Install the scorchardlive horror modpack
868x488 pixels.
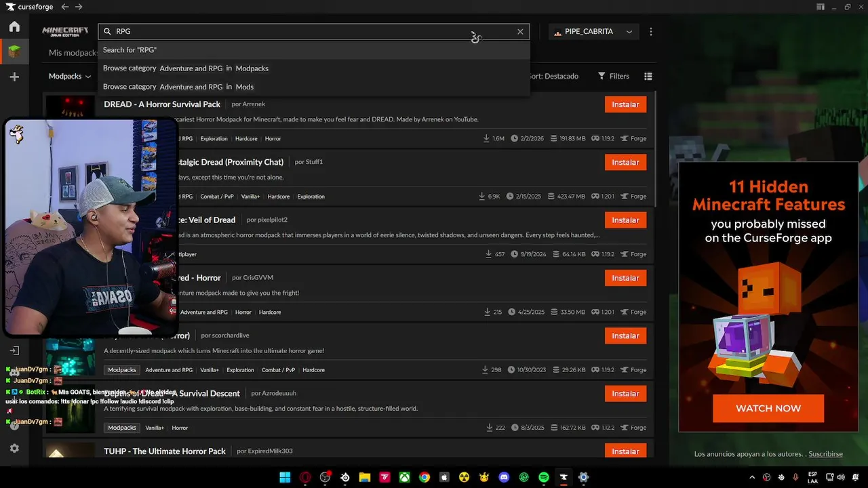tap(625, 335)
